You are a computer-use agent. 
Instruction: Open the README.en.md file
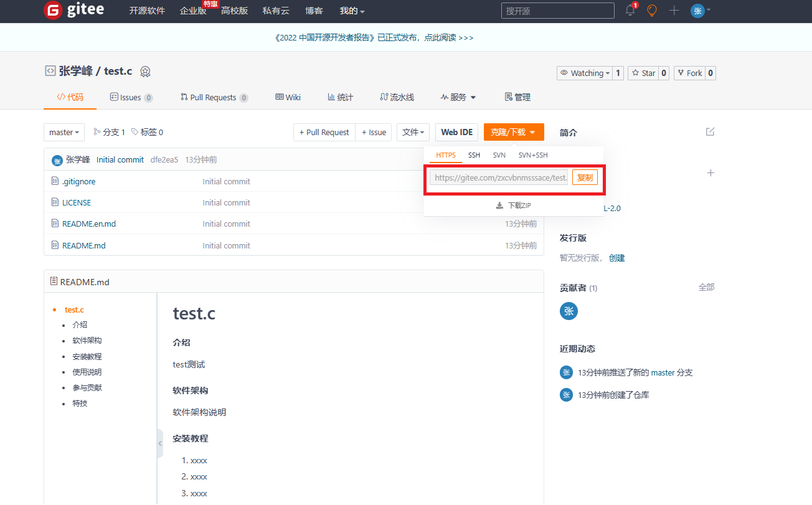click(x=89, y=224)
